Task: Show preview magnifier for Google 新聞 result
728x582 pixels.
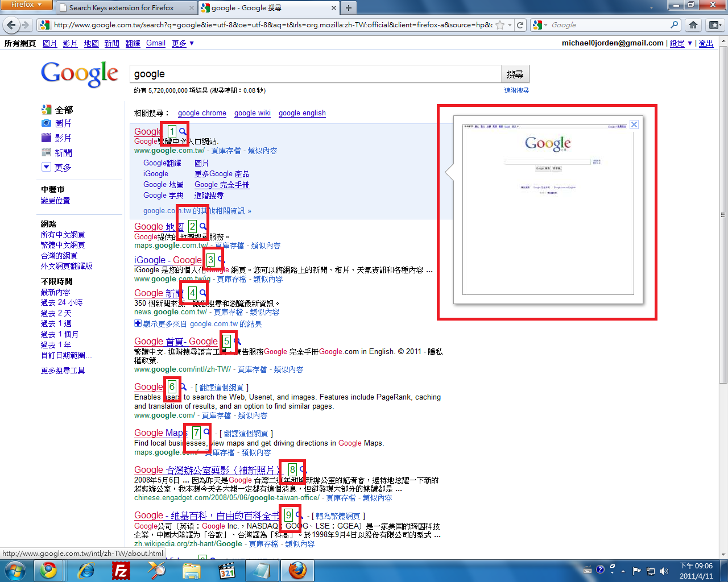Action: pos(203,293)
